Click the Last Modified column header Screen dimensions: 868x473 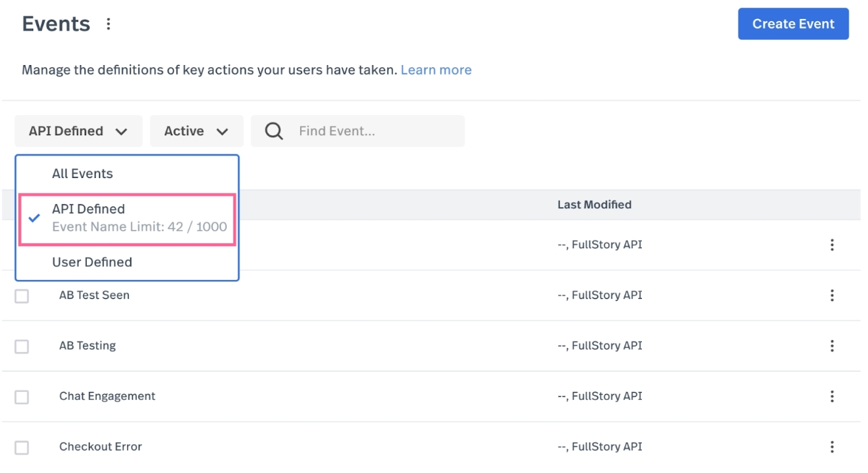point(594,205)
